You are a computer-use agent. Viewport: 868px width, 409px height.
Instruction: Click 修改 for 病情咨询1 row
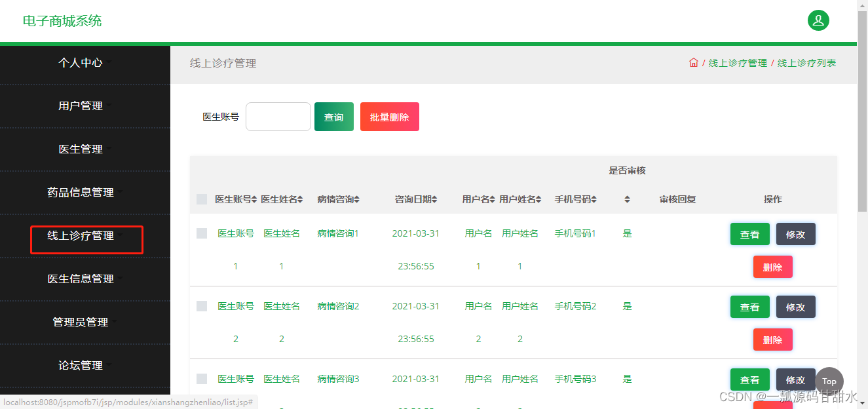(796, 234)
